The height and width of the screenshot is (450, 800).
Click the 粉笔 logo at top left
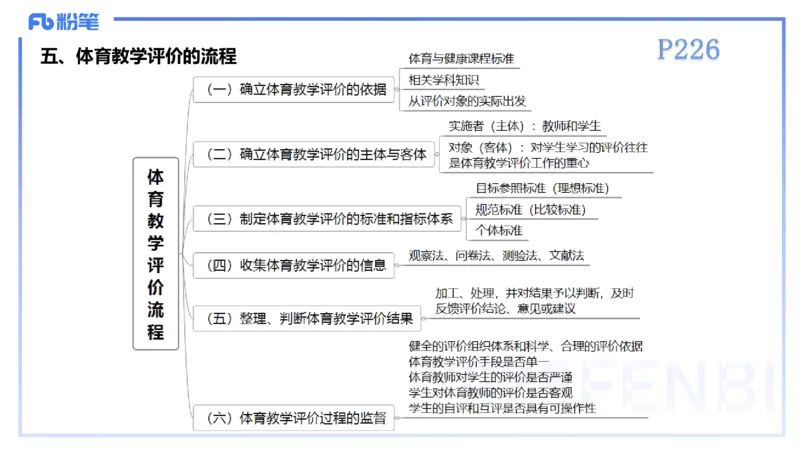tap(64, 21)
